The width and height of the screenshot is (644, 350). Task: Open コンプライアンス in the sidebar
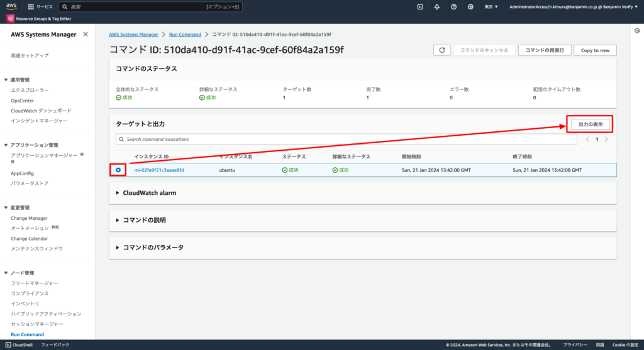click(x=30, y=294)
